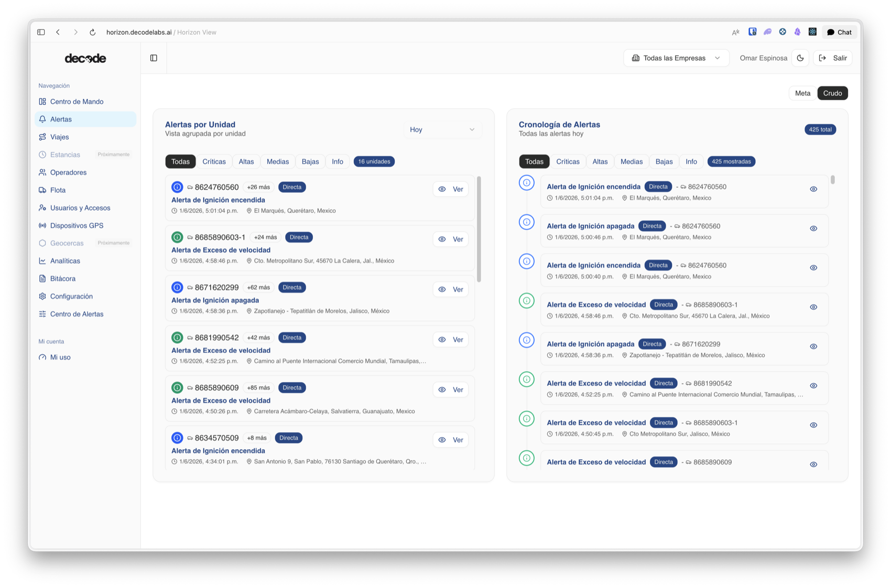Click Ver for unit 8671620299
Screen dimensions: 891x588
451,289
